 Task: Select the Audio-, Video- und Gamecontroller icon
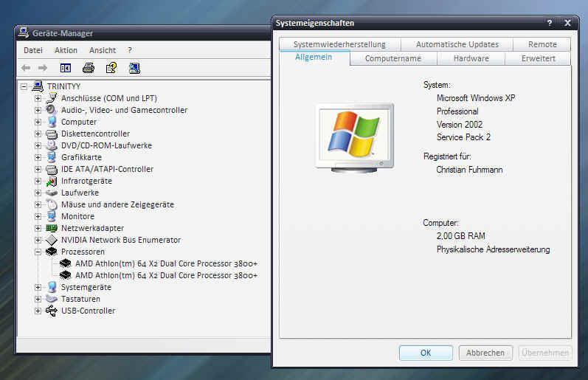pos(52,110)
